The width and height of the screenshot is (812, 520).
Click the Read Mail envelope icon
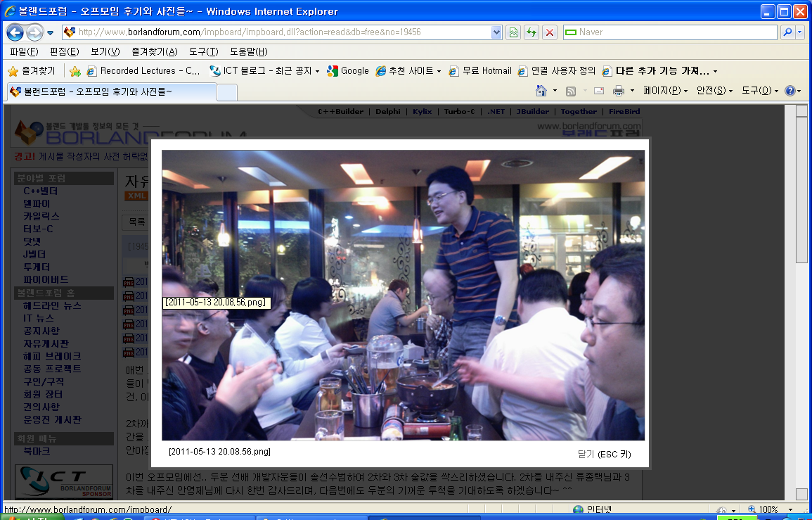coord(599,91)
